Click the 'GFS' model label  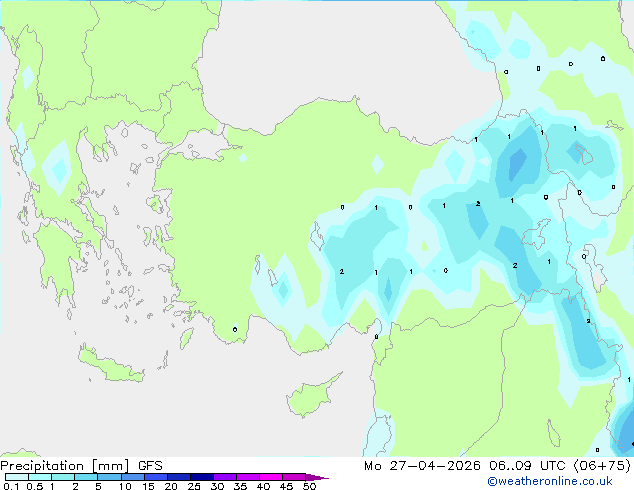[150, 466]
